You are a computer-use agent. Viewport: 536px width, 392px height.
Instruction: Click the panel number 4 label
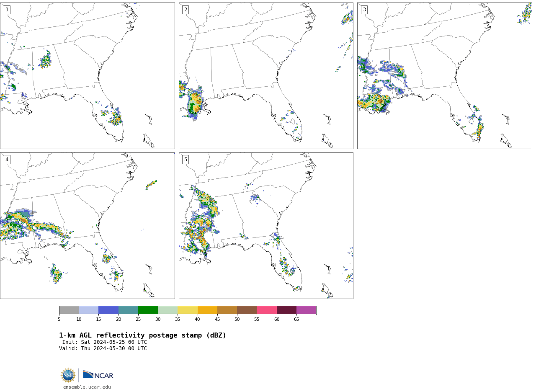(x=7, y=160)
